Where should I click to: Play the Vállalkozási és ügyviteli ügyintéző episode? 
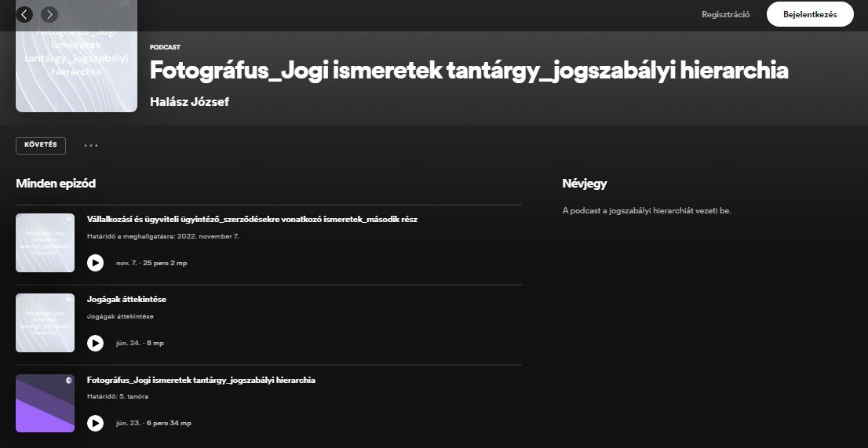(x=95, y=263)
